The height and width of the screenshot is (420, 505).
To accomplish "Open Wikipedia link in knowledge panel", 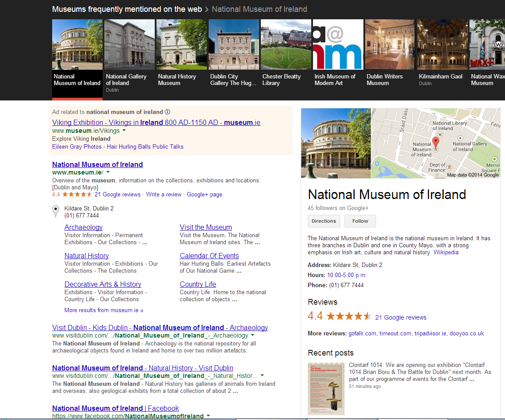I will (x=446, y=252).
